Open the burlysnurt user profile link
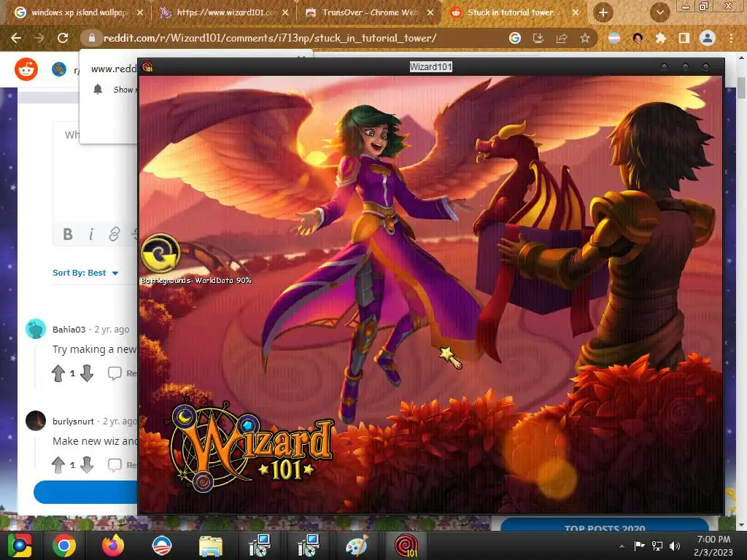The height and width of the screenshot is (560, 747). [x=74, y=421]
